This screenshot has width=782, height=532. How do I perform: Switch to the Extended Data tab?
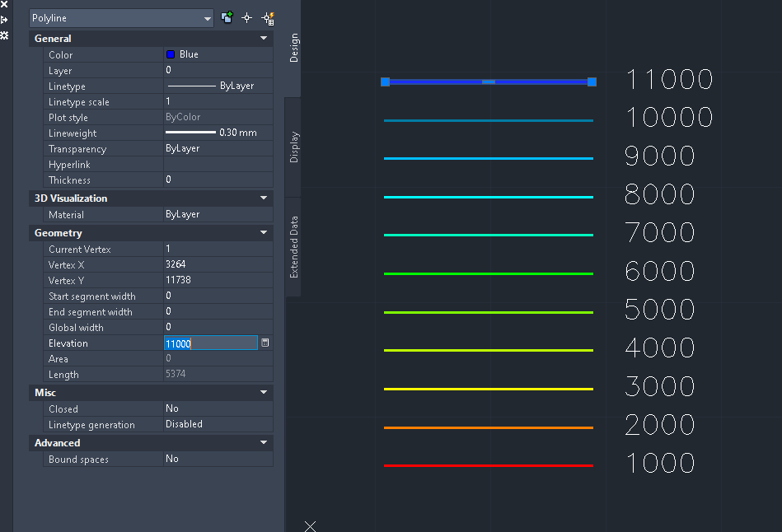tap(294, 245)
